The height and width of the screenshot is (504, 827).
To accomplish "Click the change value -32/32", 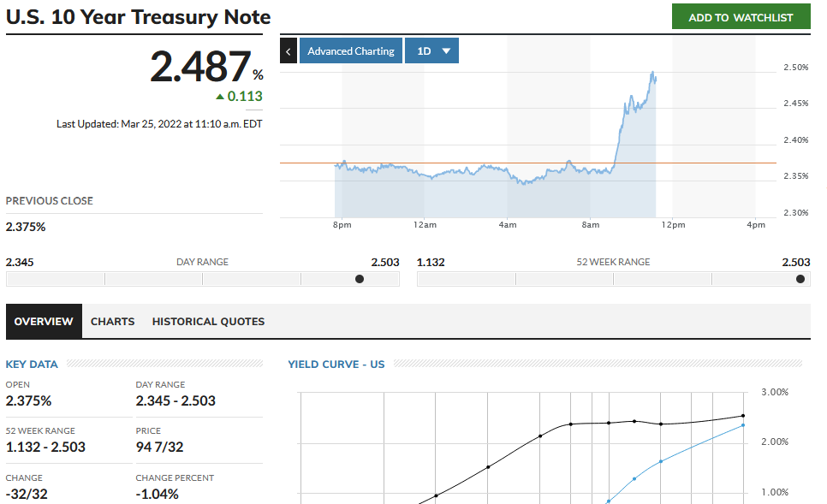I will (x=27, y=494).
